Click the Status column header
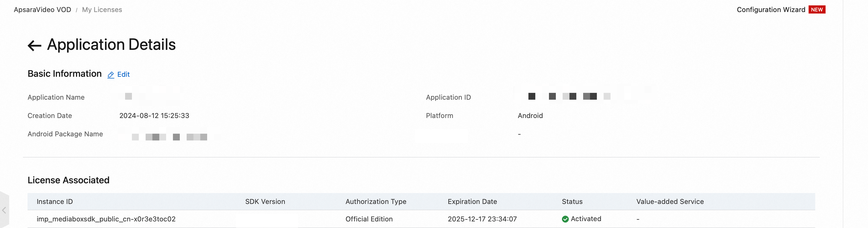 [x=572, y=201]
